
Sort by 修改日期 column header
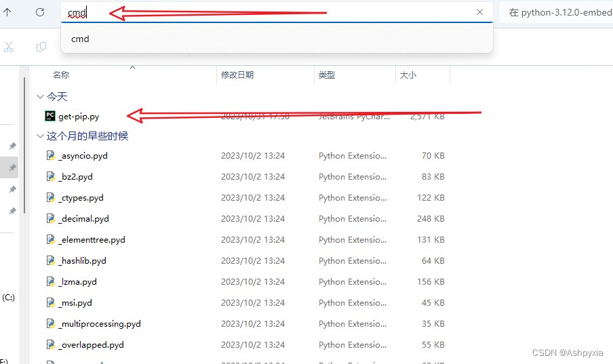[x=237, y=75]
